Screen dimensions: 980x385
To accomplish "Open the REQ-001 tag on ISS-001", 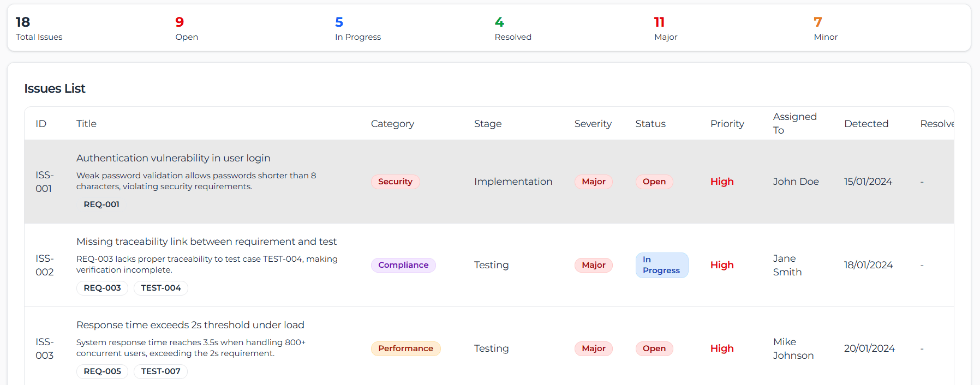I will point(101,204).
